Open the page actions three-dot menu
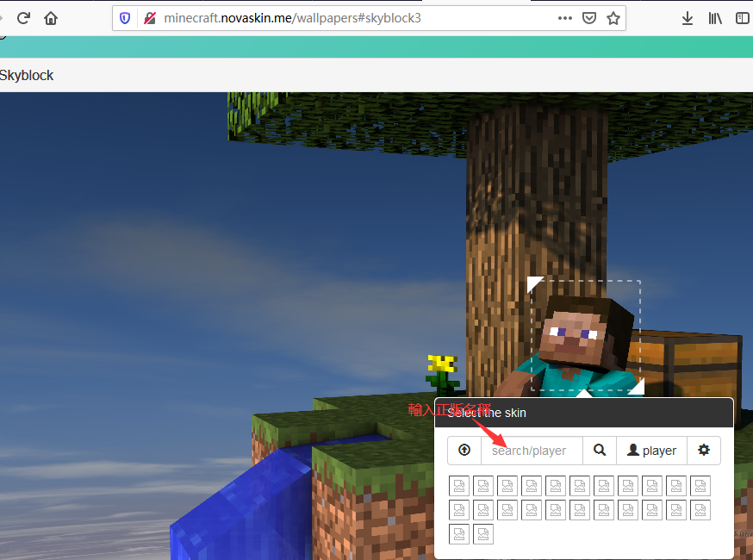 pyautogui.click(x=565, y=18)
